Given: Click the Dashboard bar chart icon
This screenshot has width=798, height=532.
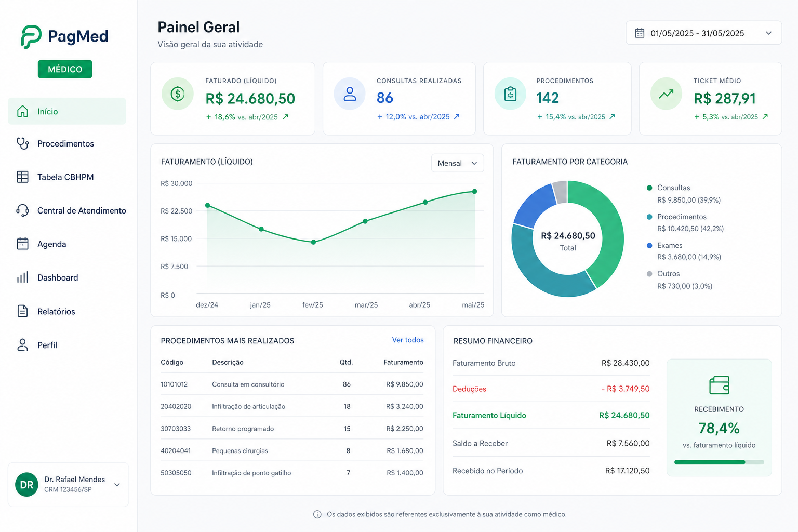Looking at the screenshot, I should [22, 277].
